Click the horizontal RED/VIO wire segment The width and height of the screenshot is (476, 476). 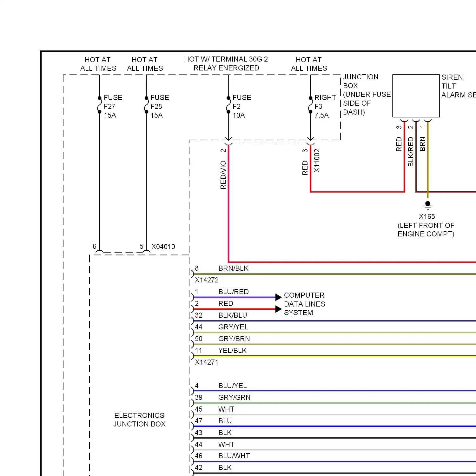coord(352,262)
